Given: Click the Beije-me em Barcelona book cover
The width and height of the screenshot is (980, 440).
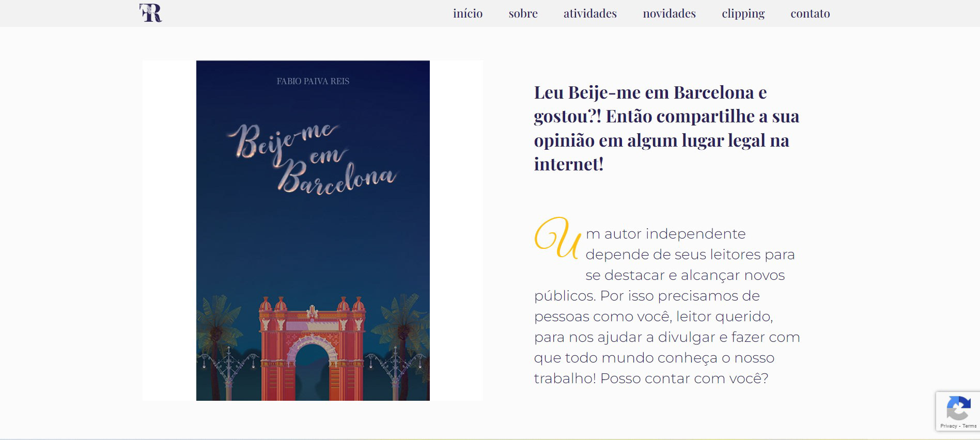Looking at the screenshot, I should tap(313, 230).
